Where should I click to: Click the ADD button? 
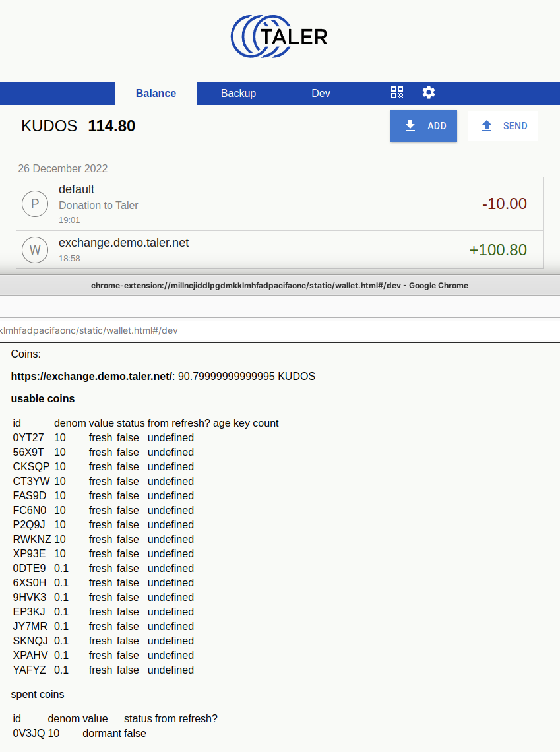424,126
